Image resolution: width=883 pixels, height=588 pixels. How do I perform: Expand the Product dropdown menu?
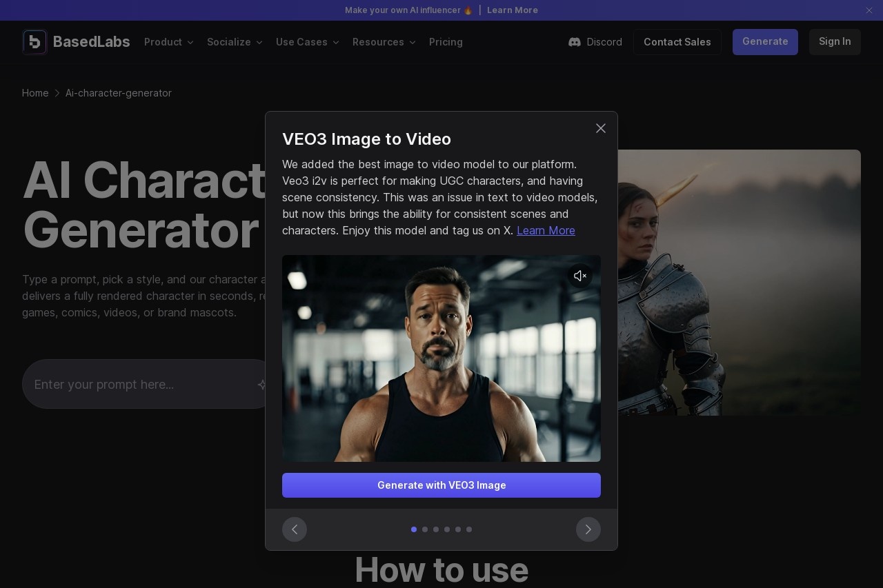(169, 42)
